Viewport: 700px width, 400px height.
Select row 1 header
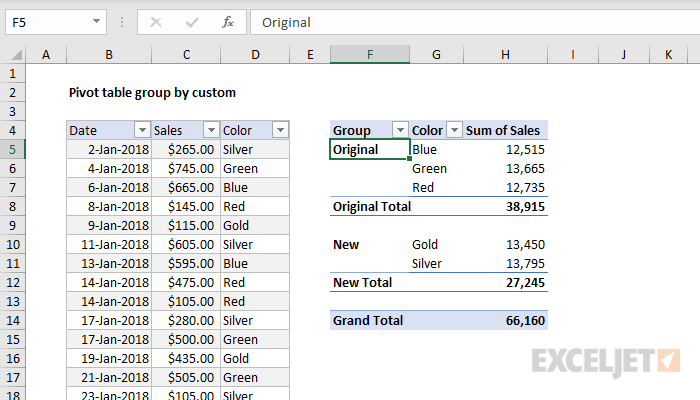point(12,73)
